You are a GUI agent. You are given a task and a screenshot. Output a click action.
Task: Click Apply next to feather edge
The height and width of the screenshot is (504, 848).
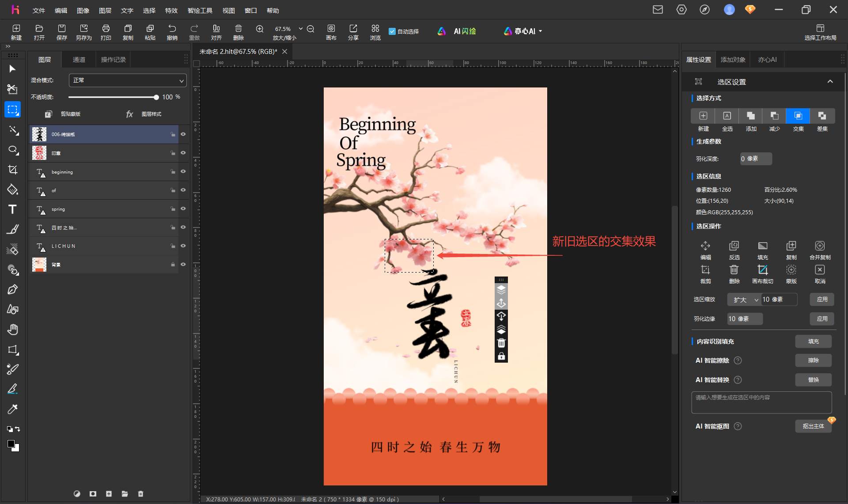[822, 319]
